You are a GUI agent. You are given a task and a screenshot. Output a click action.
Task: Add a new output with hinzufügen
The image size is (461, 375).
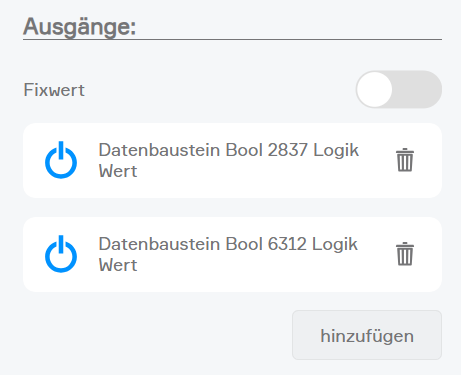point(367,335)
